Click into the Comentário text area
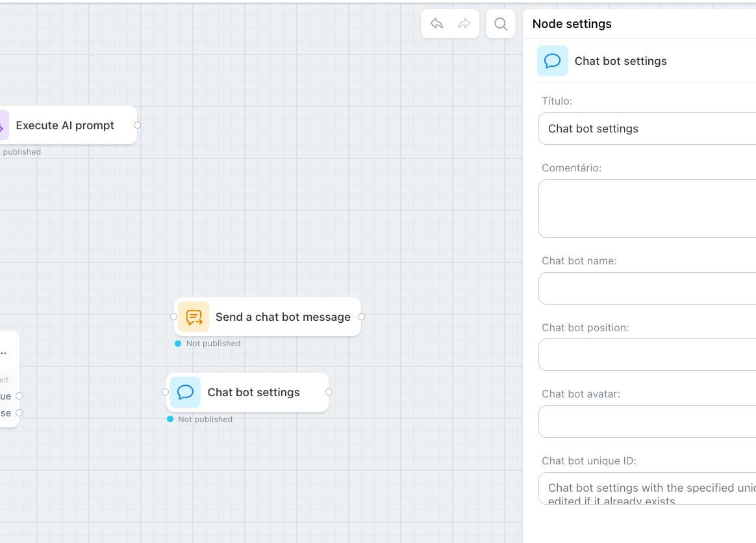 (x=647, y=208)
